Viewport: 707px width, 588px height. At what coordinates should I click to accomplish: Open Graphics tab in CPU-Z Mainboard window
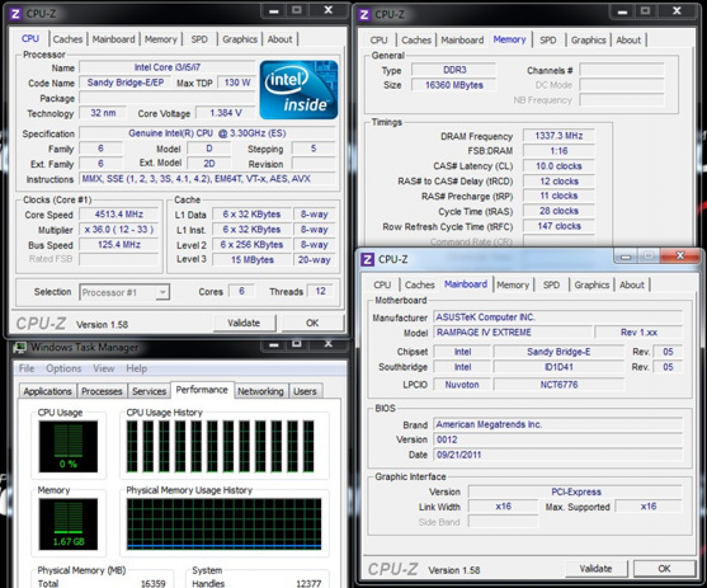click(592, 285)
